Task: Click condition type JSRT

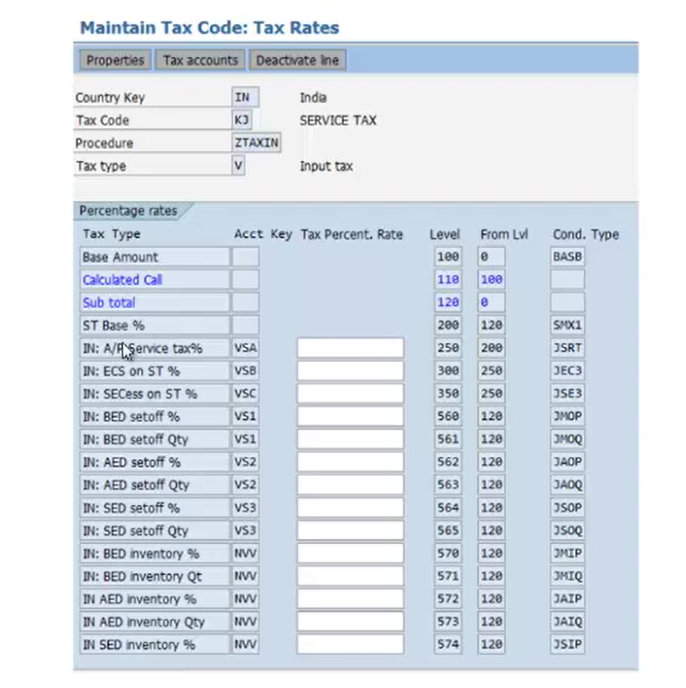Action: click(567, 348)
